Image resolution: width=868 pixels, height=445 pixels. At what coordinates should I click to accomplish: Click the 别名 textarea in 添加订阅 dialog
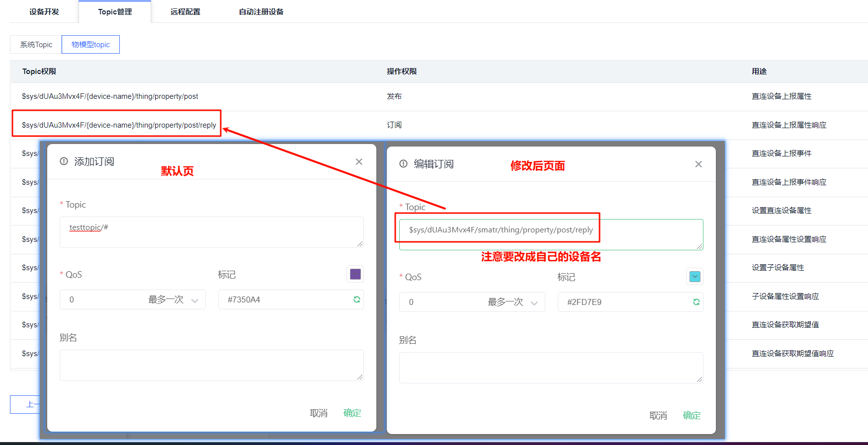coord(212,365)
